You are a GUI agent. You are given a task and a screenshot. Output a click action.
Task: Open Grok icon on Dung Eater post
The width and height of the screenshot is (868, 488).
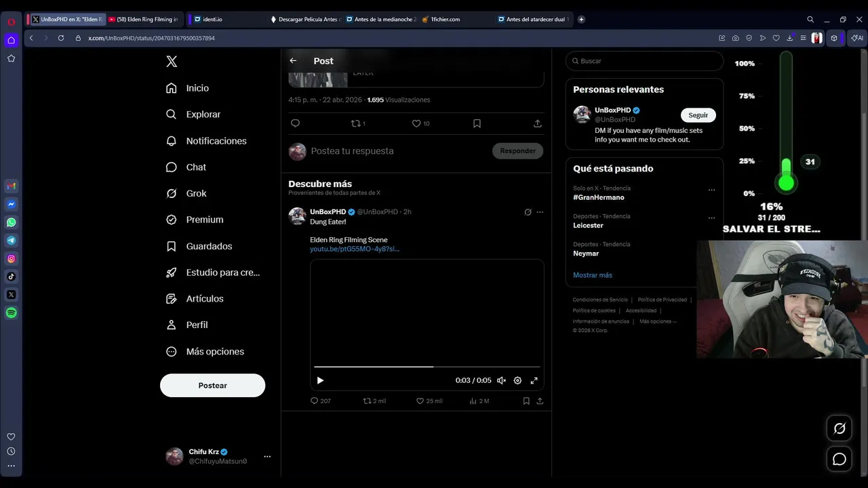coord(528,212)
